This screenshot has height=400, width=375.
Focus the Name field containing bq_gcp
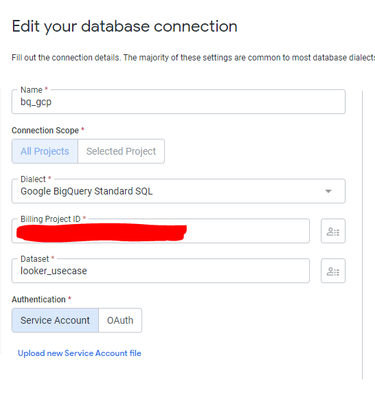click(178, 102)
